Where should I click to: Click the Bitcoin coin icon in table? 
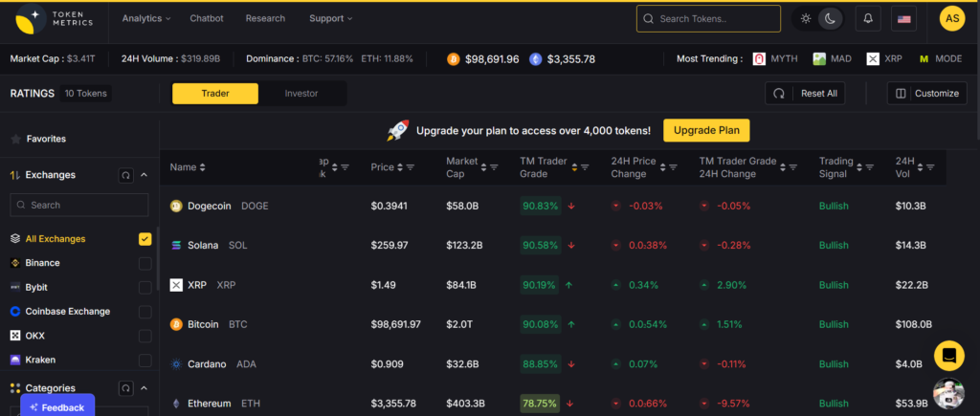176,324
